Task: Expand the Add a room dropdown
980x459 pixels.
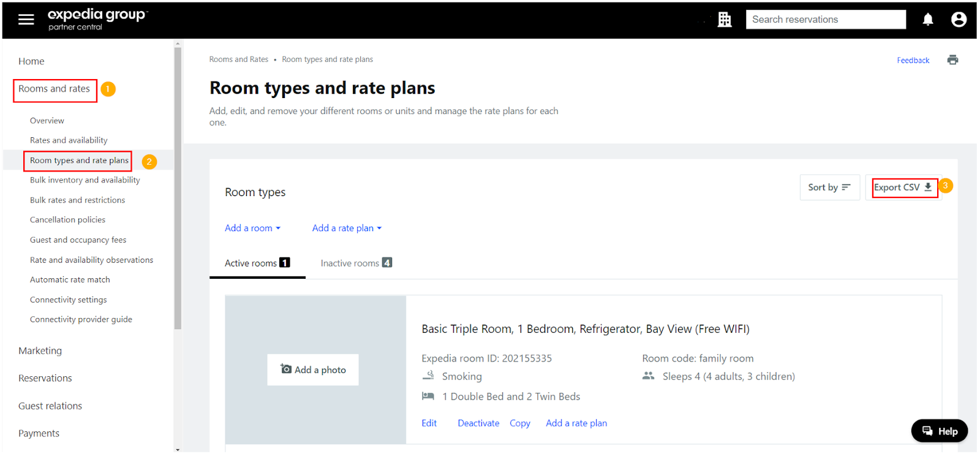Action: pos(252,228)
